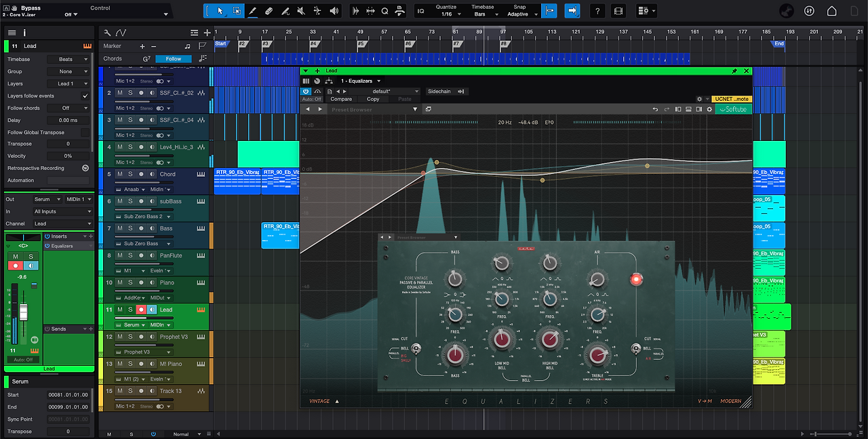Pin the Lead plugin window

click(734, 70)
